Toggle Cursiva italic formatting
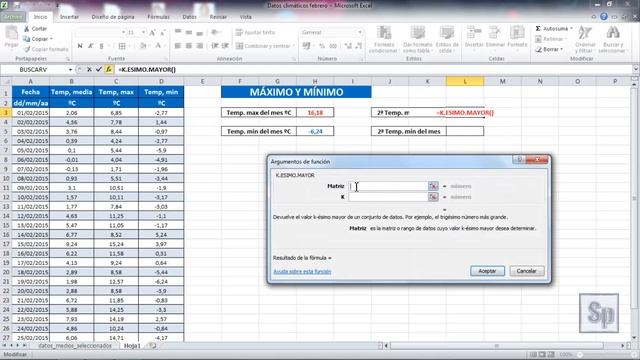640x360 pixels. click(x=91, y=46)
